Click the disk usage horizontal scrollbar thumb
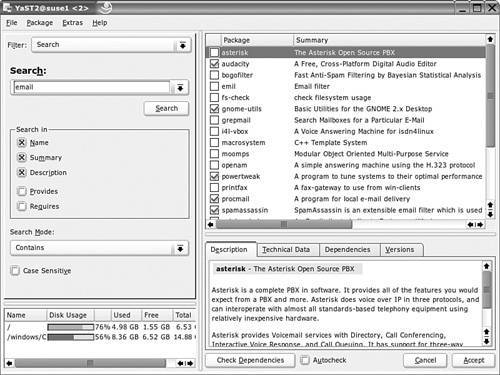 point(90,363)
